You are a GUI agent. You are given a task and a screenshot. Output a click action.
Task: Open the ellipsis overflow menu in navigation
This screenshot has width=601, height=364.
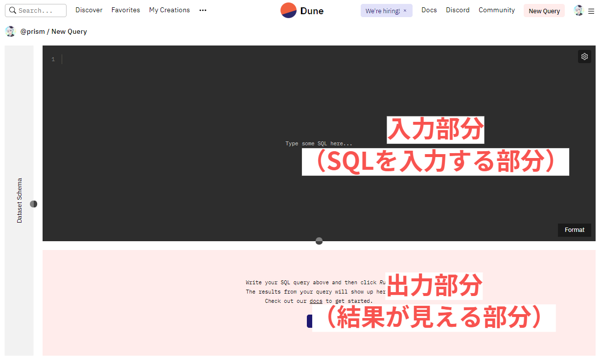coord(203,10)
